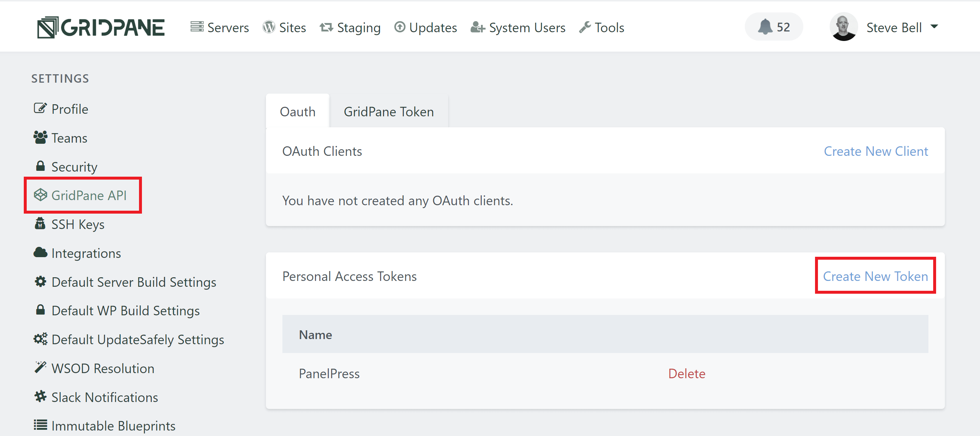This screenshot has height=436, width=980.
Task: Click the notification count 52
Action: click(x=783, y=27)
